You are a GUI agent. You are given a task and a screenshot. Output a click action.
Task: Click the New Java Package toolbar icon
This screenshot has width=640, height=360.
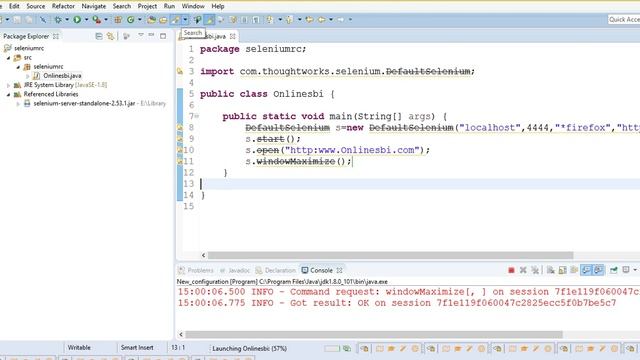click(x=118, y=19)
